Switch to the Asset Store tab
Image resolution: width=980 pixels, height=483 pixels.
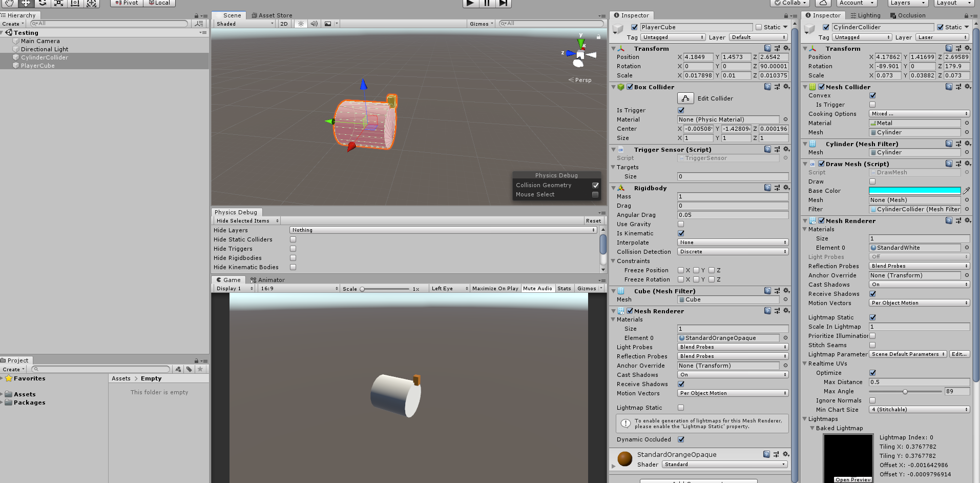point(271,15)
